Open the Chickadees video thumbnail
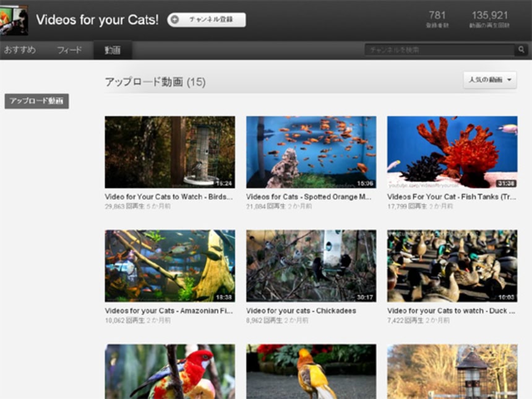This screenshot has width=532, height=399. [311, 266]
